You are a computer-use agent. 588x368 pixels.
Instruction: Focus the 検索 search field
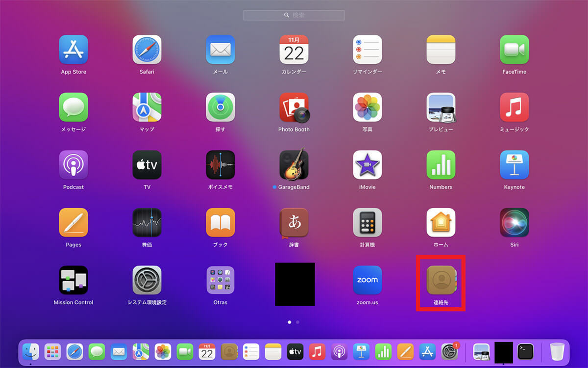(294, 15)
